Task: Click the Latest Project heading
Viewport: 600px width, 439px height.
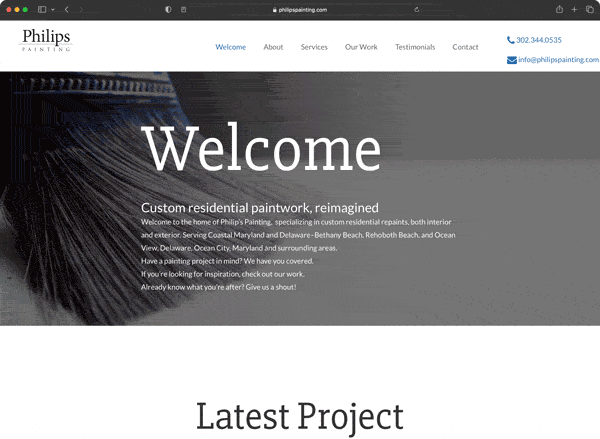Action: (300, 417)
